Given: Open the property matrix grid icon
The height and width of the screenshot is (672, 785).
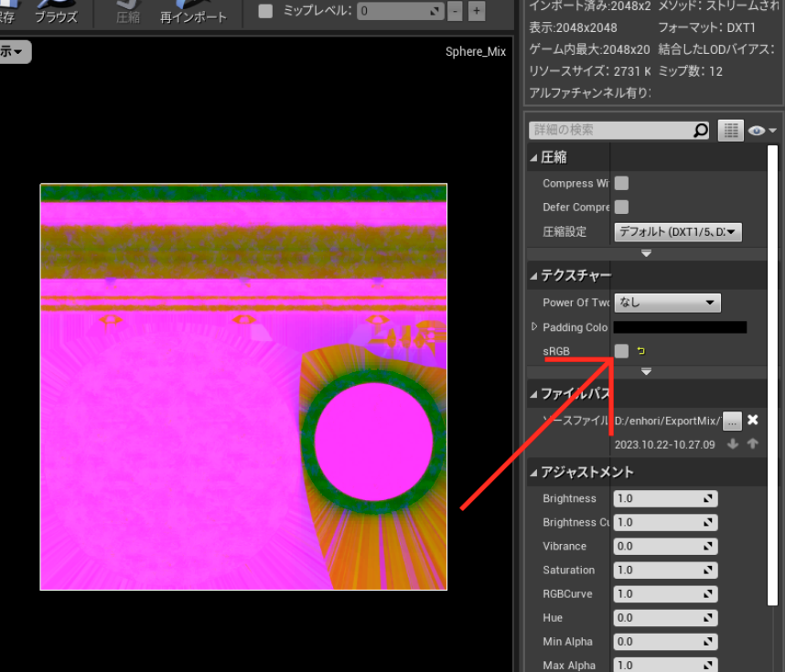Looking at the screenshot, I should (730, 131).
